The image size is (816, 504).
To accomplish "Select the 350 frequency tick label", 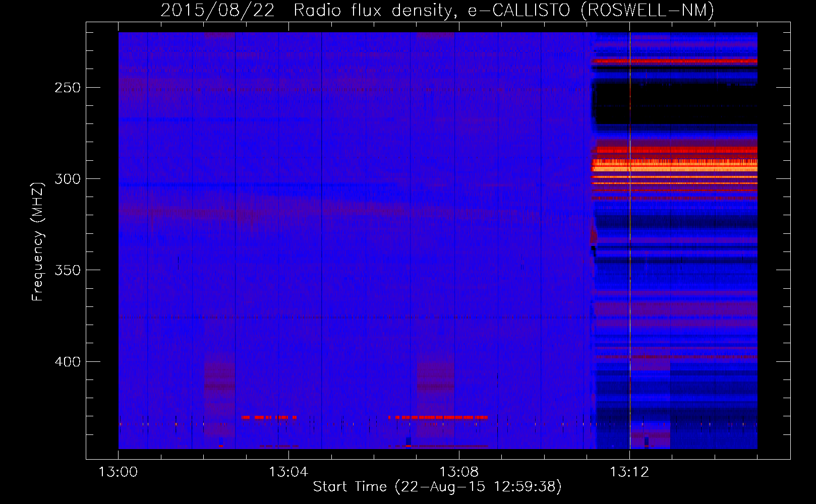I will click(x=68, y=270).
